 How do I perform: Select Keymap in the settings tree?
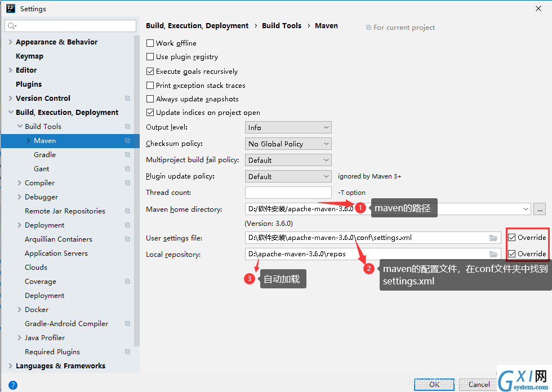(29, 56)
